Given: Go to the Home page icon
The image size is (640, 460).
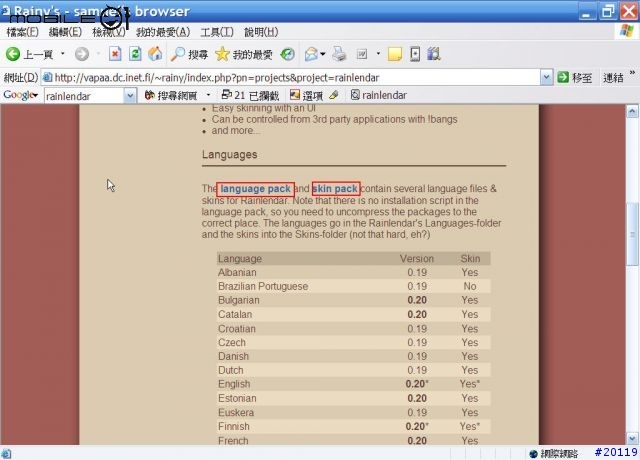Looking at the screenshot, I should click(155, 54).
